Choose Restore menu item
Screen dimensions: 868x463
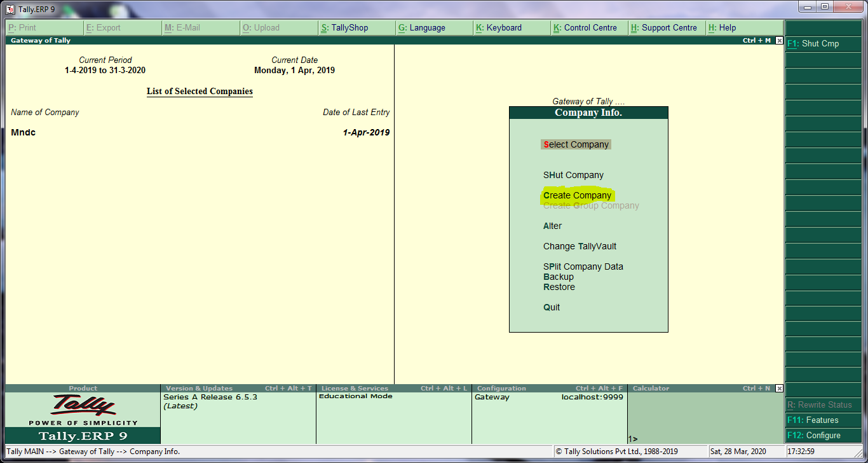[559, 287]
